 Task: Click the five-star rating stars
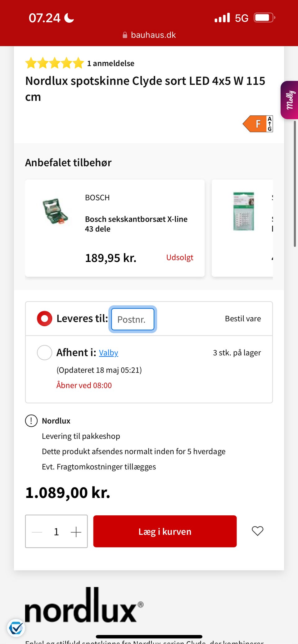point(55,63)
